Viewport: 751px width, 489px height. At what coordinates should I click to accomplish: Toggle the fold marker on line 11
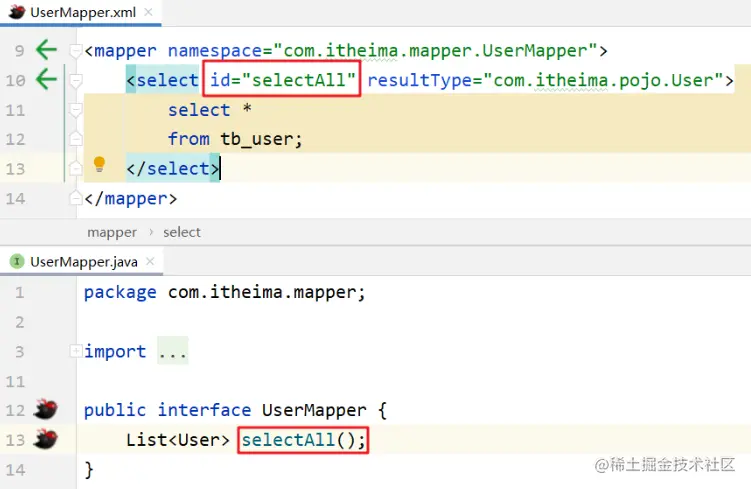(75, 110)
